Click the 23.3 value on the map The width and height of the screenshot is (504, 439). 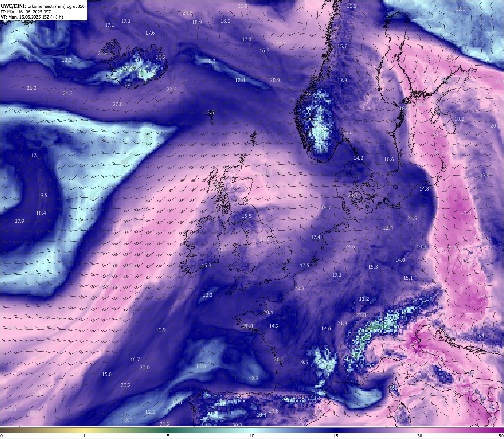(299, 288)
